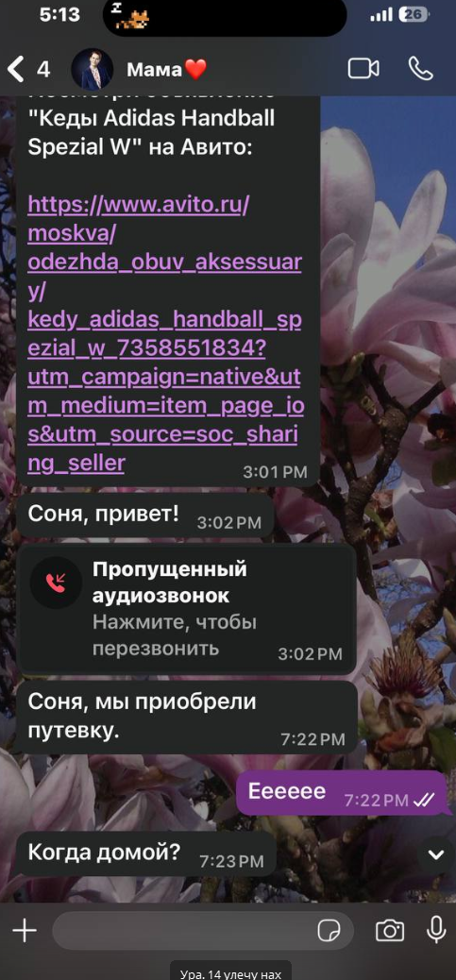
Task: Open the Мама contact name header
Action: (166, 69)
